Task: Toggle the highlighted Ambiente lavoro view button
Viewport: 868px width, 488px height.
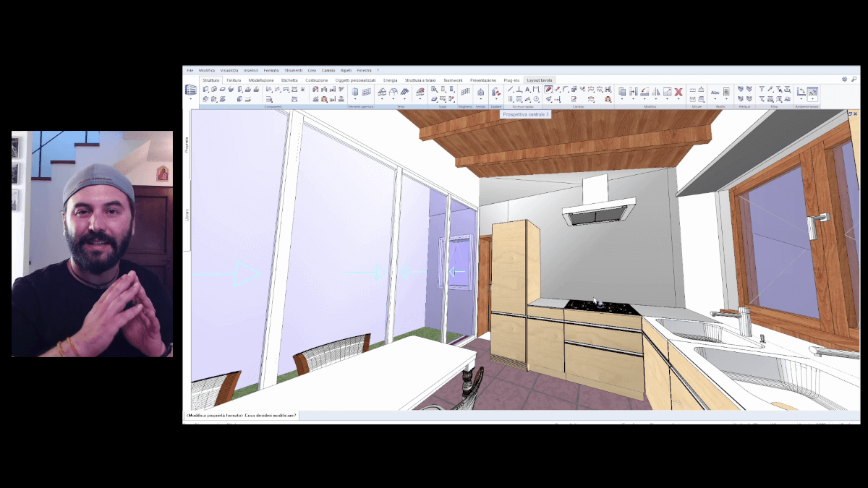Action: 812,92
